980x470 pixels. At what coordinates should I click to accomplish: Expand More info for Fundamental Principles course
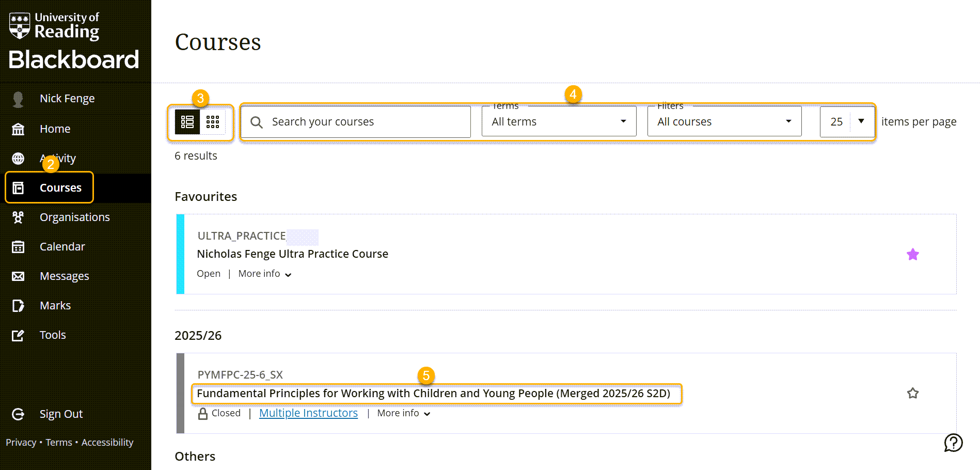tap(403, 413)
